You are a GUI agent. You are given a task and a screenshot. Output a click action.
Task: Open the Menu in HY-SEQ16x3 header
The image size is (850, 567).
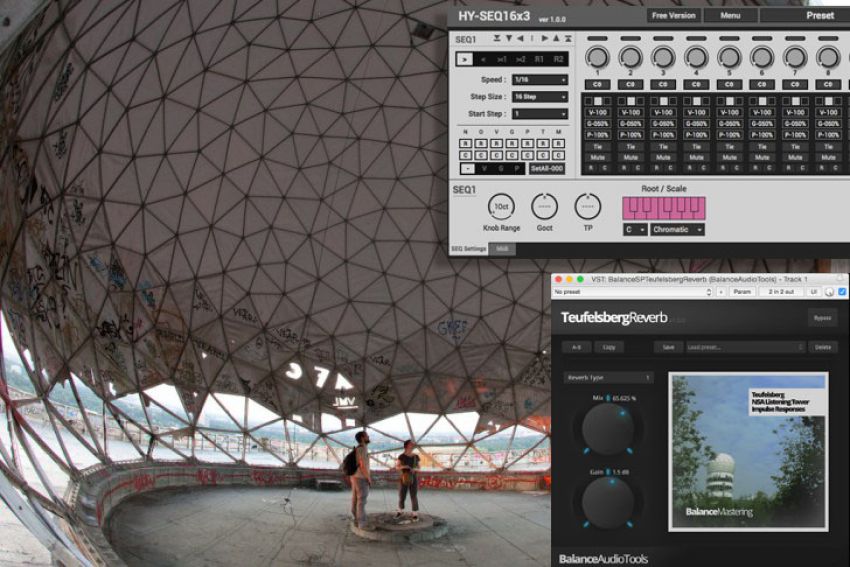(x=730, y=15)
